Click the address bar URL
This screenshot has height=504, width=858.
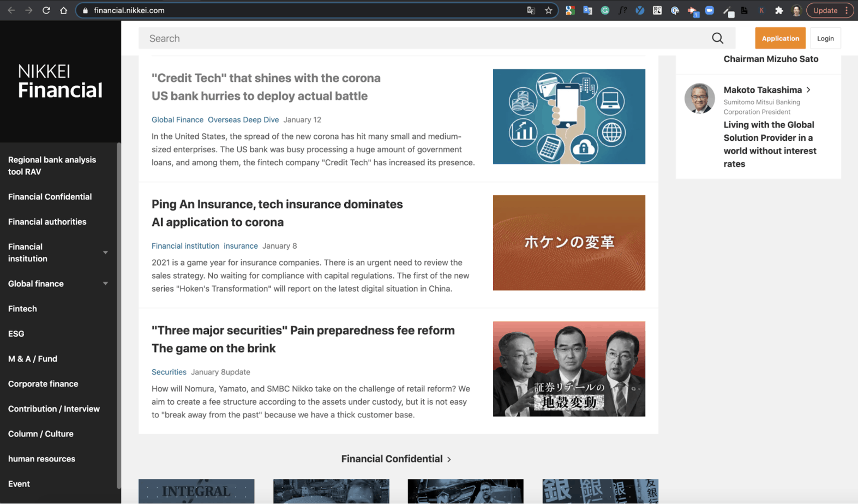[x=129, y=10]
